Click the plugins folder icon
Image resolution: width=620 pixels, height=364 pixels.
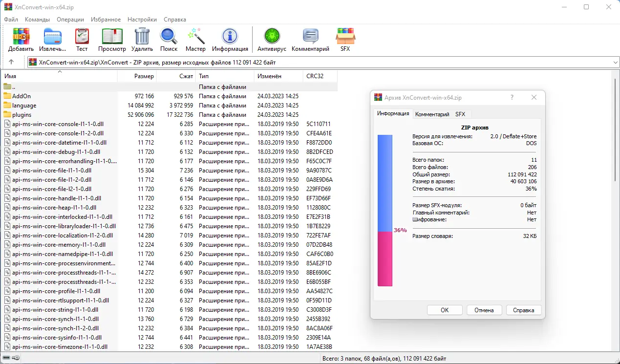click(x=7, y=115)
